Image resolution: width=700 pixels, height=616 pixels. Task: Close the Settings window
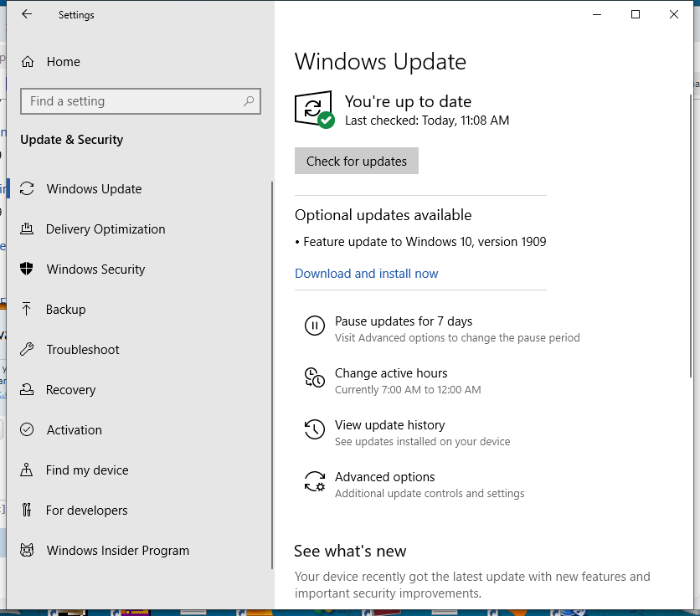pyautogui.click(x=674, y=14)
